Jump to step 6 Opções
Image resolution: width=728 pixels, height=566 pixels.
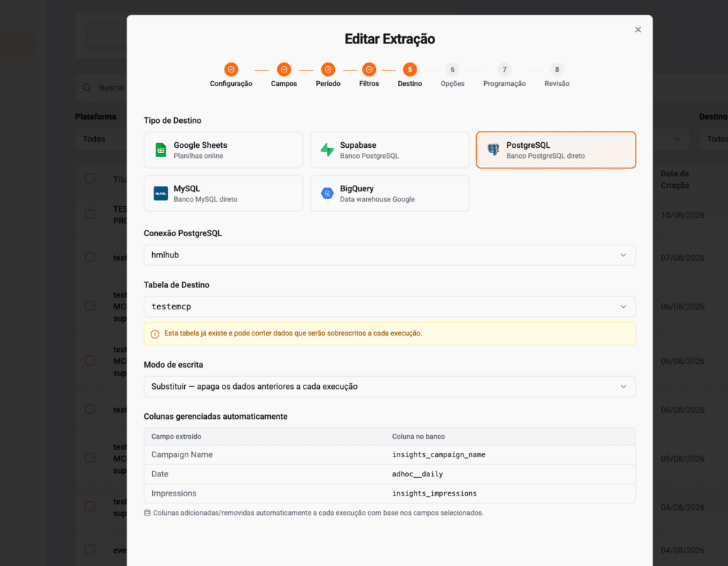pyautogui.click(x=452, y=75)
